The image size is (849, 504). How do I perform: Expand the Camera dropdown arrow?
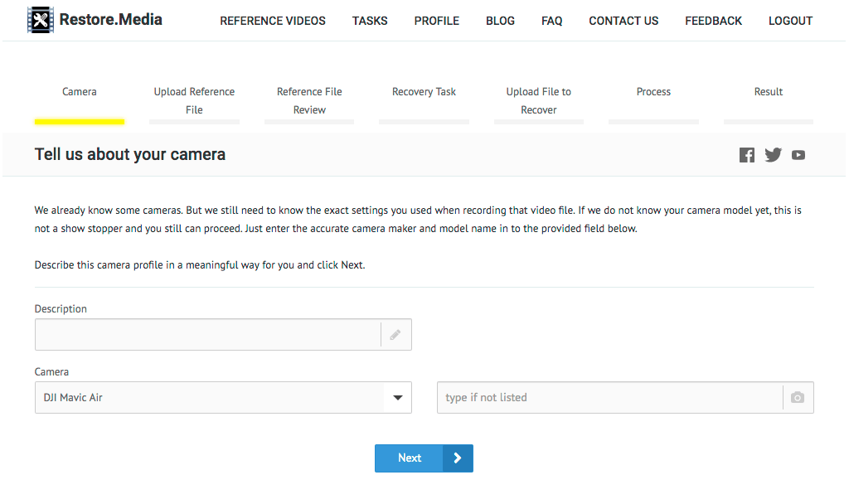[x=398, y=397]
